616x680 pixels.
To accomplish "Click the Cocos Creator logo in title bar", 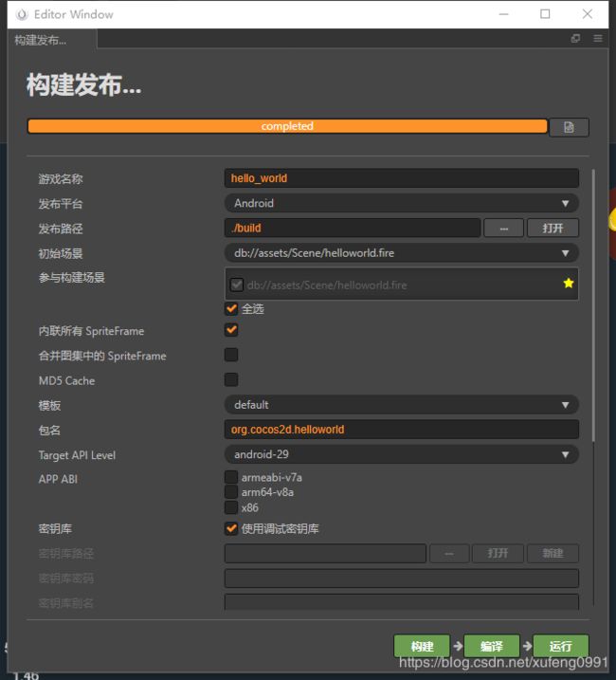I will point(22,14).
